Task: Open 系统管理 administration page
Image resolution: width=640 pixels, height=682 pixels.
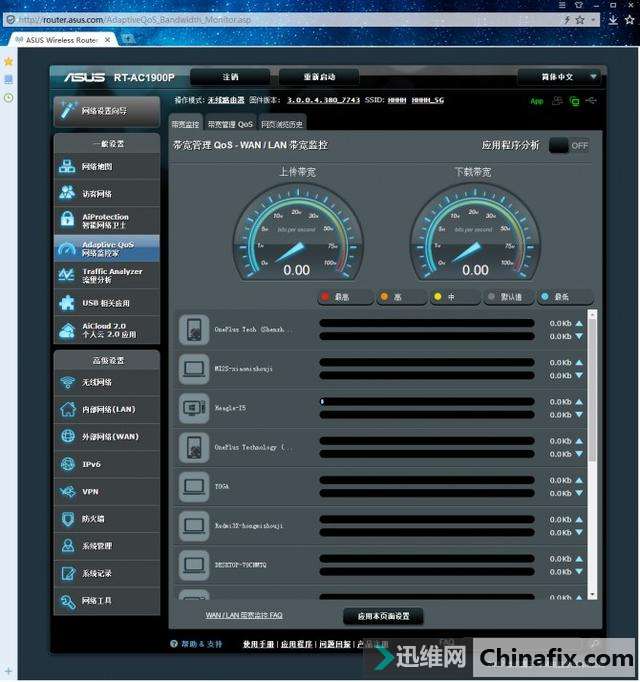Action: [x=107, y=546]
